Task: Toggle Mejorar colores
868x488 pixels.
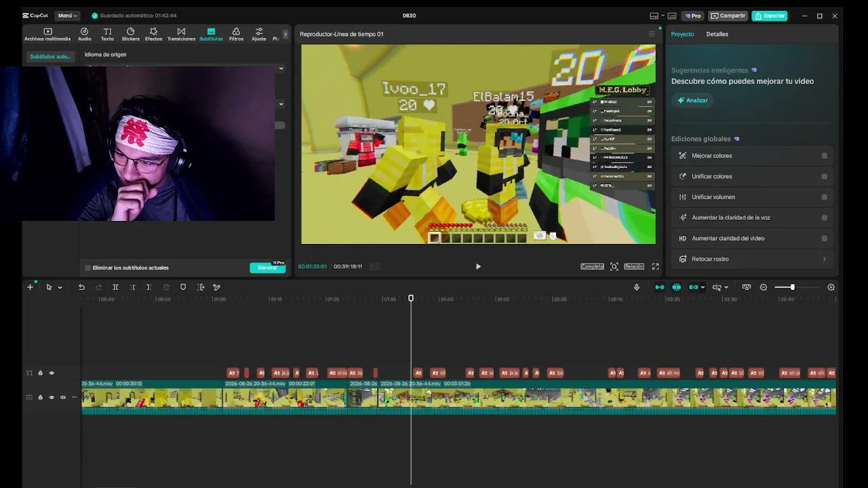Action: coord(824,156)
